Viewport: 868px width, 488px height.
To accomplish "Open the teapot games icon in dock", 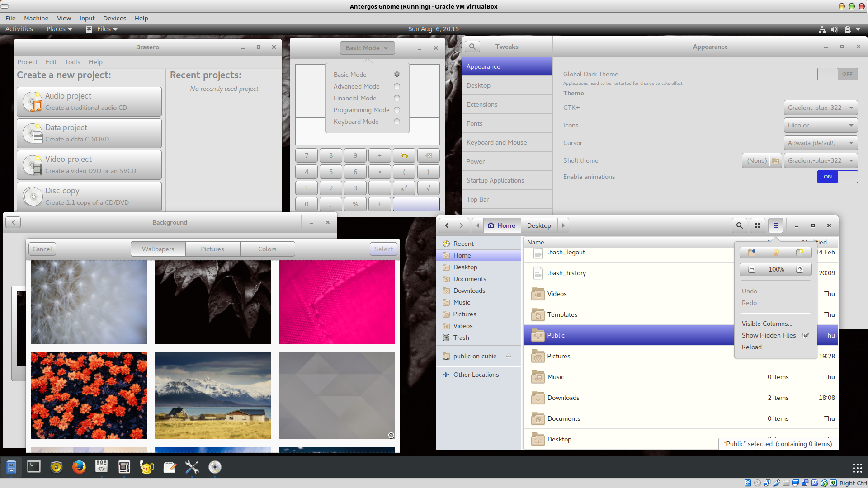I will (x=147, y=467).
